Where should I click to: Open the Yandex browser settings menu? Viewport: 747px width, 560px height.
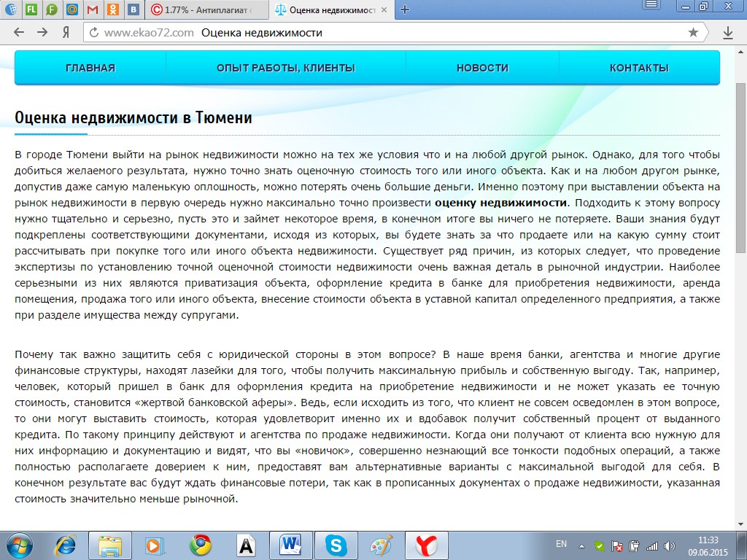(x=651, y=5)
